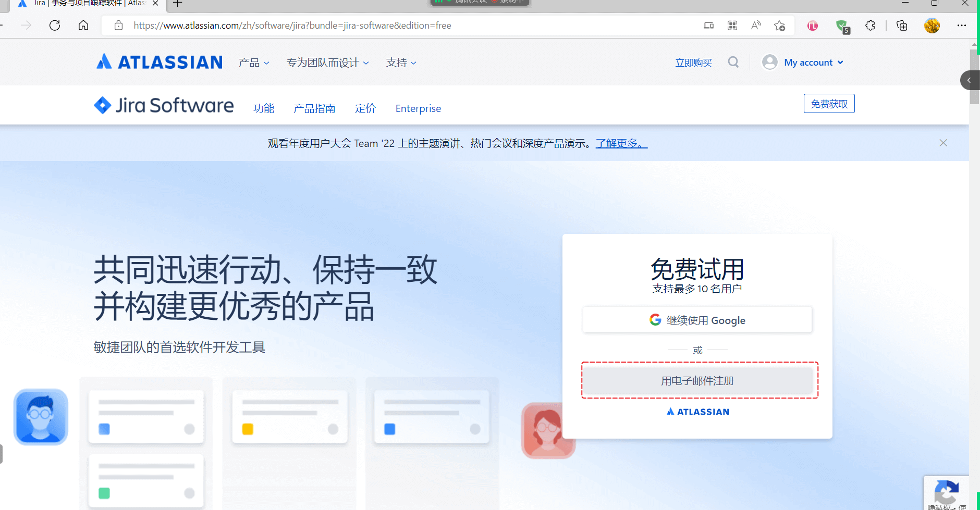Open the site search magnifier icon

click(733, 63)
